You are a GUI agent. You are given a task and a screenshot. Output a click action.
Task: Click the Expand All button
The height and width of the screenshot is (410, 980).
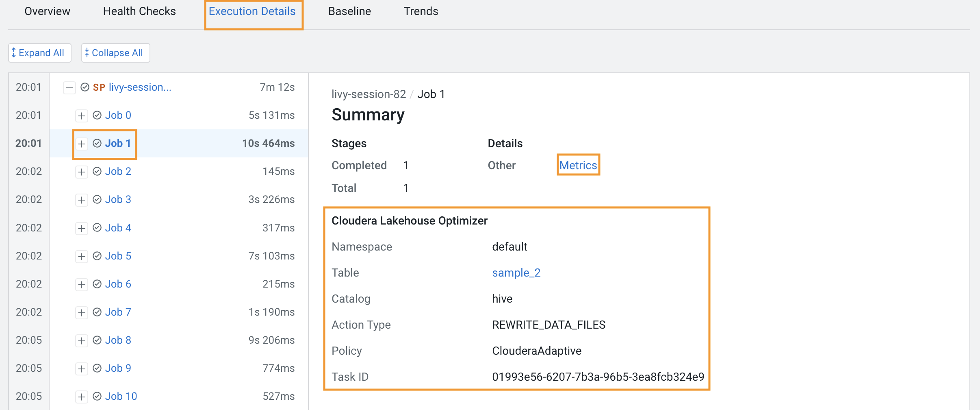39,52
